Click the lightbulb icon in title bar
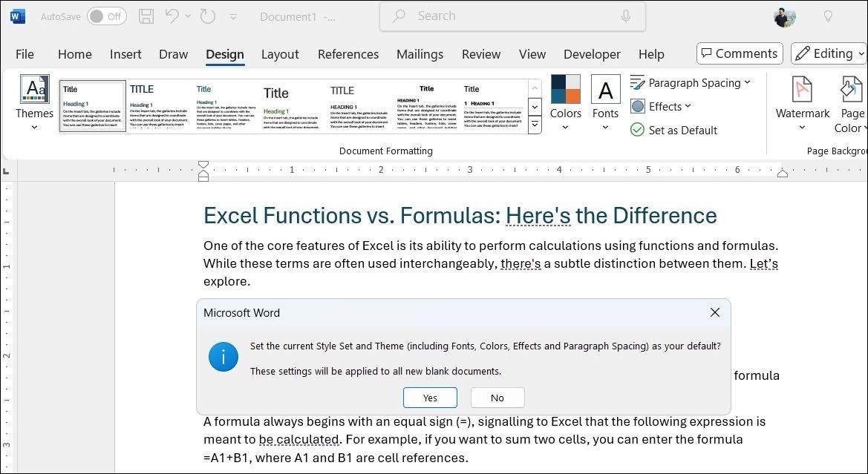Viewport: 868px width, 474px height. pyautogui.click(x=828, y=16)
